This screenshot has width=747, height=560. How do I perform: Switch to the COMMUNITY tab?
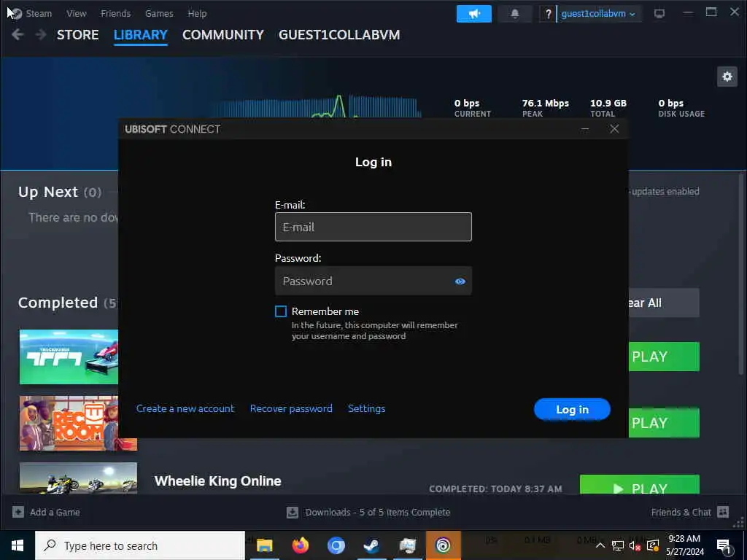[x=223, y=35]
